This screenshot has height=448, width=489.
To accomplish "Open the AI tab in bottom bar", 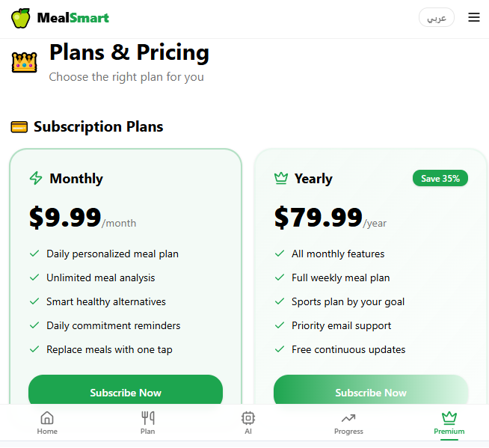I will click(x=248, y=423).
